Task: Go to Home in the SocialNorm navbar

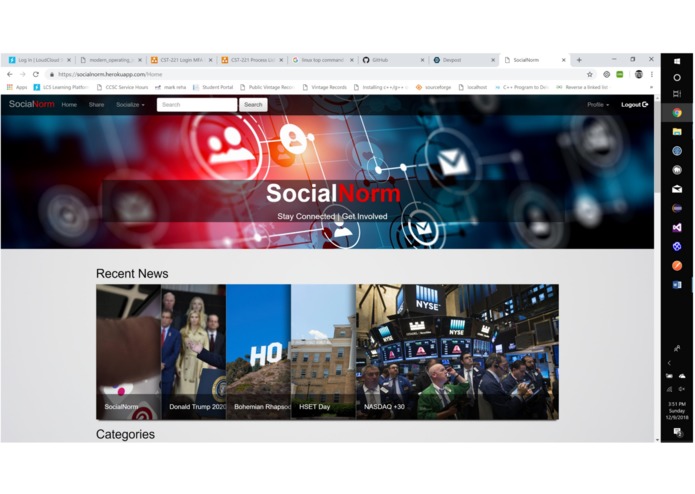Action: (x=69, y=105)
